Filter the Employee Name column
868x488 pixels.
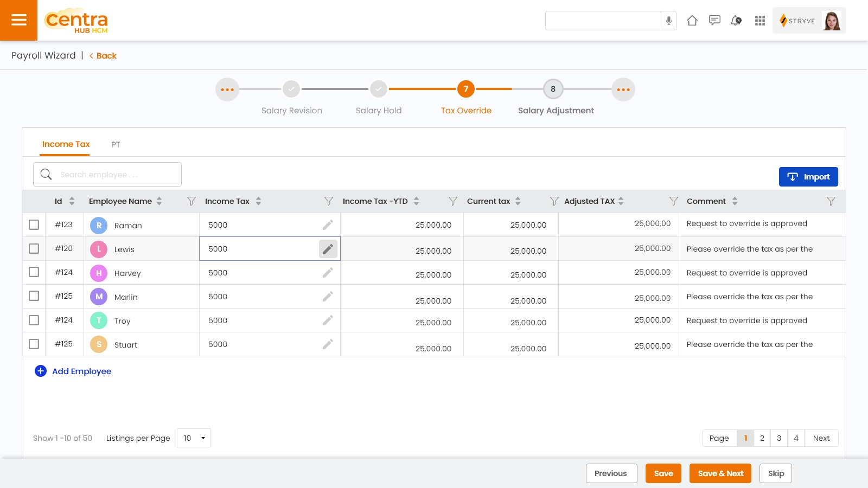click(191, 201)
